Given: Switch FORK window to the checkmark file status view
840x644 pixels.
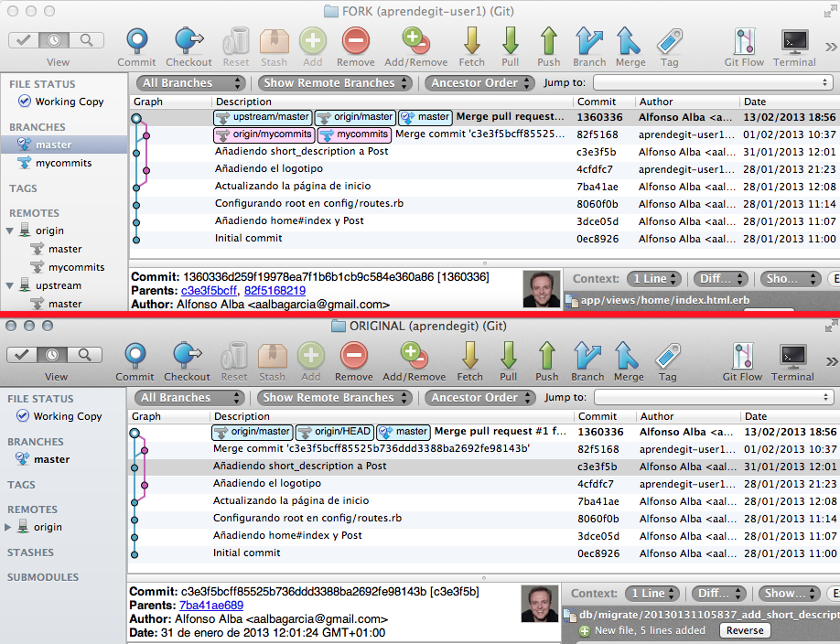Looking at the screenshot, I should [26, 40].
